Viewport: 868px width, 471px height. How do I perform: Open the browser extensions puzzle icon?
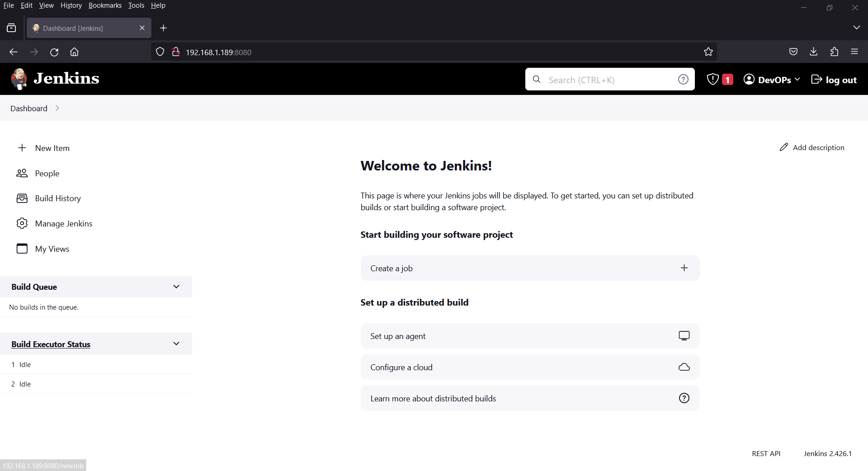(x=834, y=52)
